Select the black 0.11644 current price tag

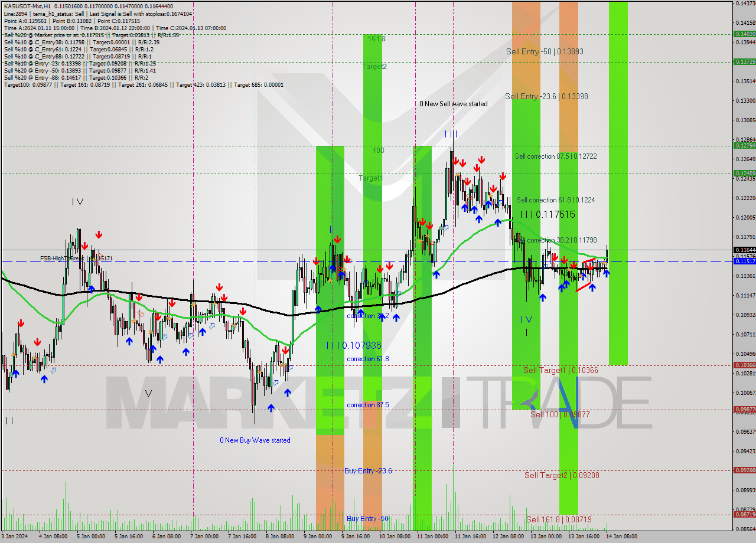(744, 250)
